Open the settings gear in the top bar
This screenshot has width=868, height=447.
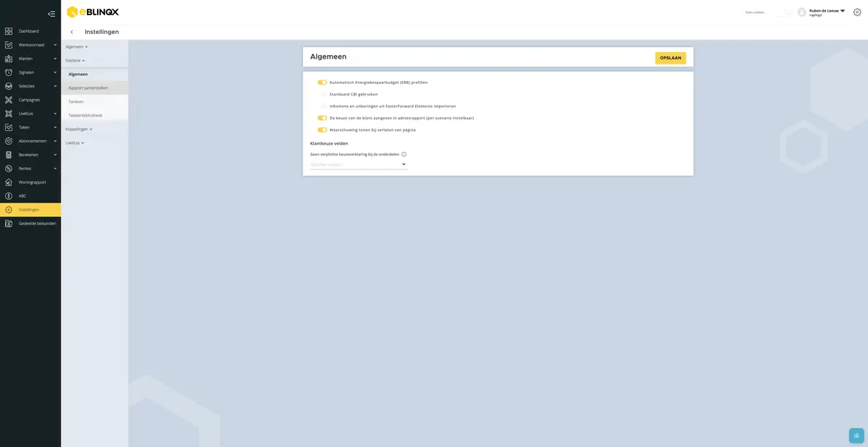[857, 12]
